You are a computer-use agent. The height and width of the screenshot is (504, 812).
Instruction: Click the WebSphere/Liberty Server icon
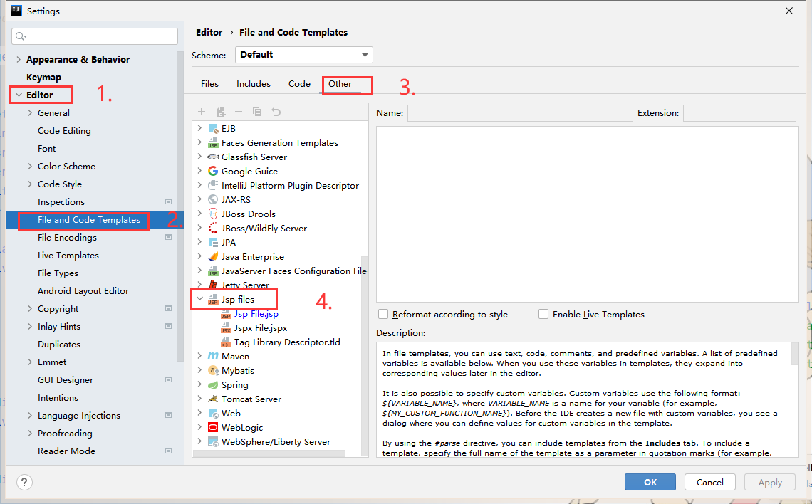(213, 442)
